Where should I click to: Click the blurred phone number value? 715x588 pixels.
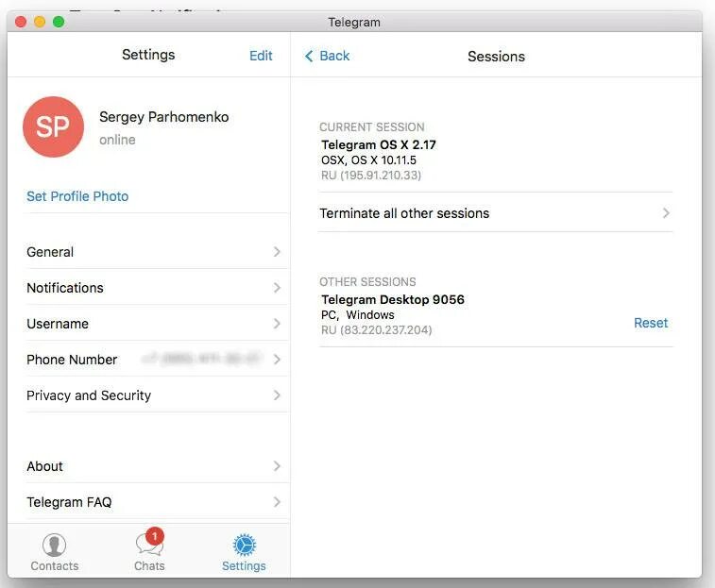[x=201, y=359]
